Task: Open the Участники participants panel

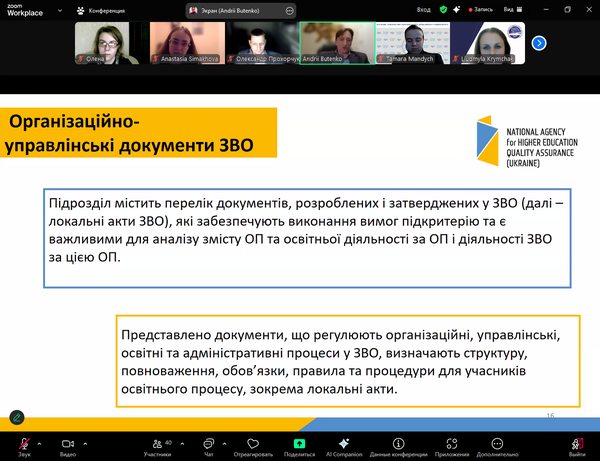Action: (x=157, y=444)
